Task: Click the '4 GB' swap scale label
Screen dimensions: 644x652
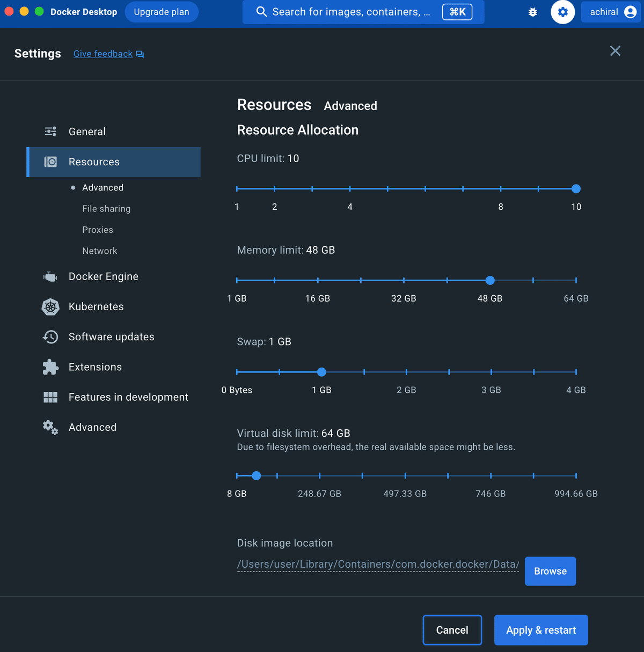Action: click(576, 390)
